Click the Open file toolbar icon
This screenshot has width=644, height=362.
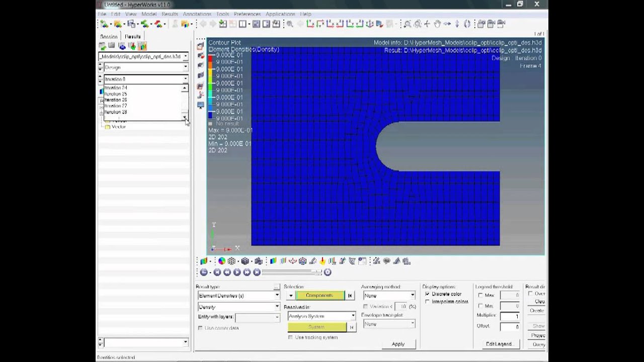tap(118, 24)
